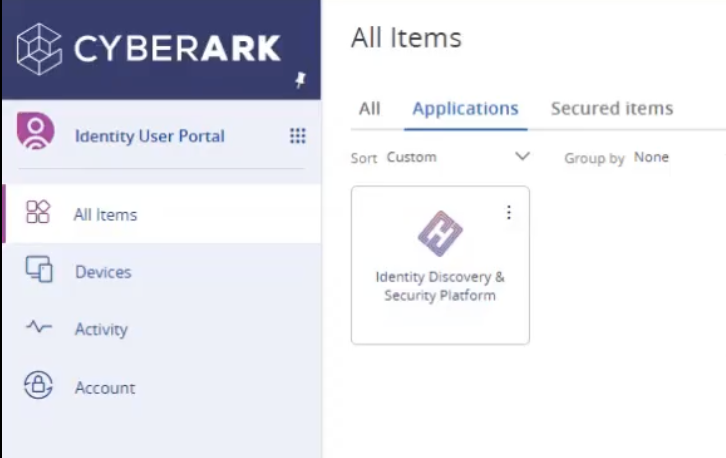726x458 pixels.
Task: Open three-dot menu on application tile
Action: tap(509, 212)
